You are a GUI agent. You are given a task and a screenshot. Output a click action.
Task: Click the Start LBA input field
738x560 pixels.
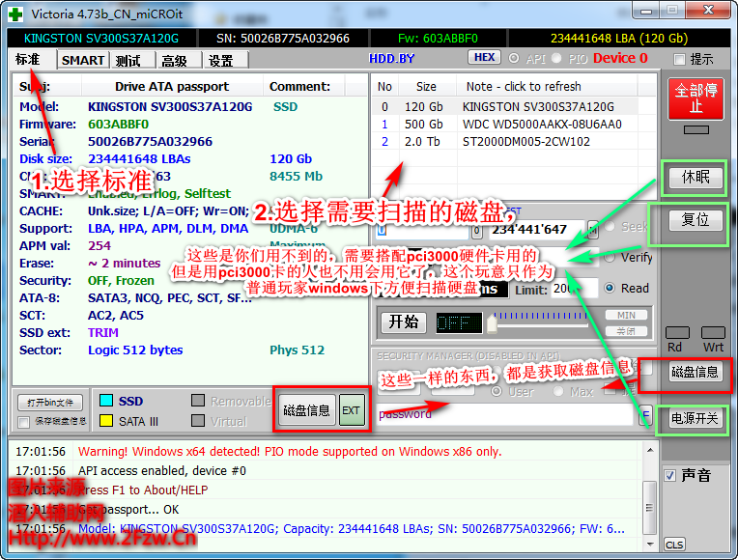[x=422, y=230]
